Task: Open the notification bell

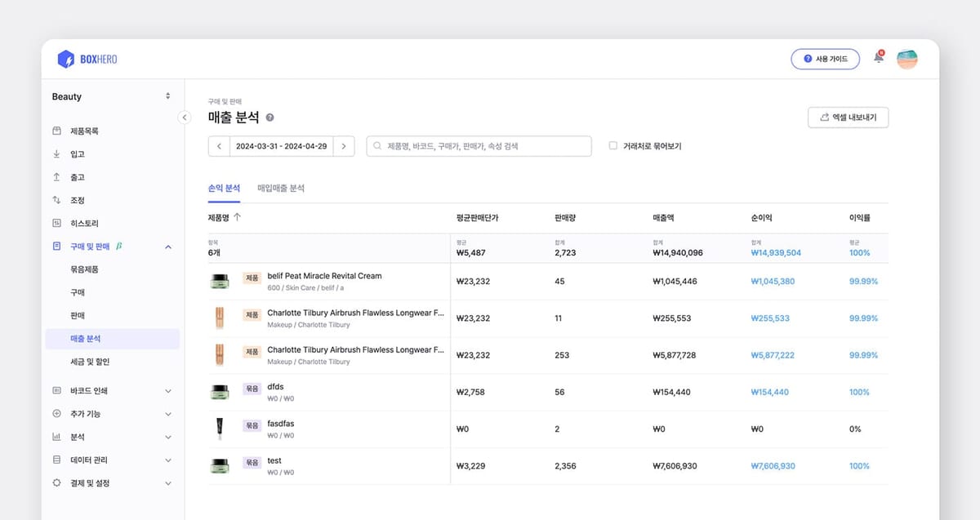Action: (879, 58)
